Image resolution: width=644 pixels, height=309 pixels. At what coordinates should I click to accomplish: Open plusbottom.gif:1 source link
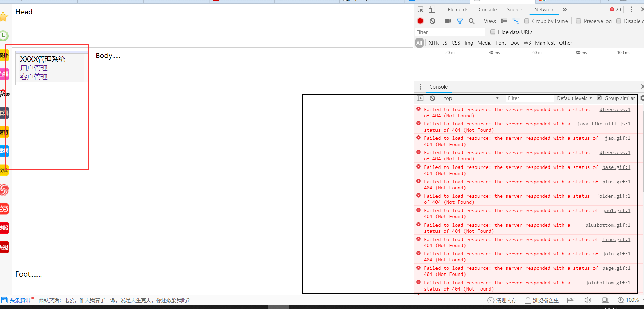[x=608, y=225]
